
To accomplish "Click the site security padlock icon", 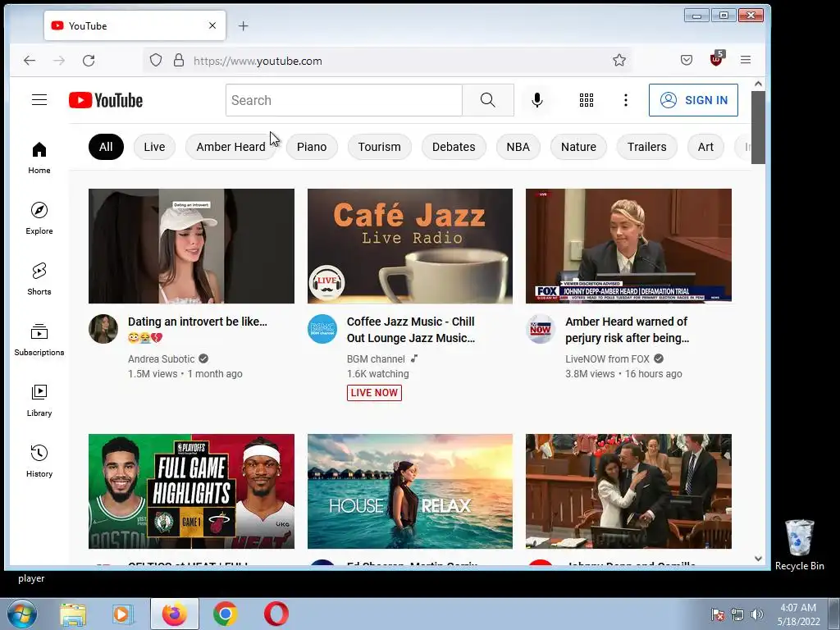I will [179, 60].
